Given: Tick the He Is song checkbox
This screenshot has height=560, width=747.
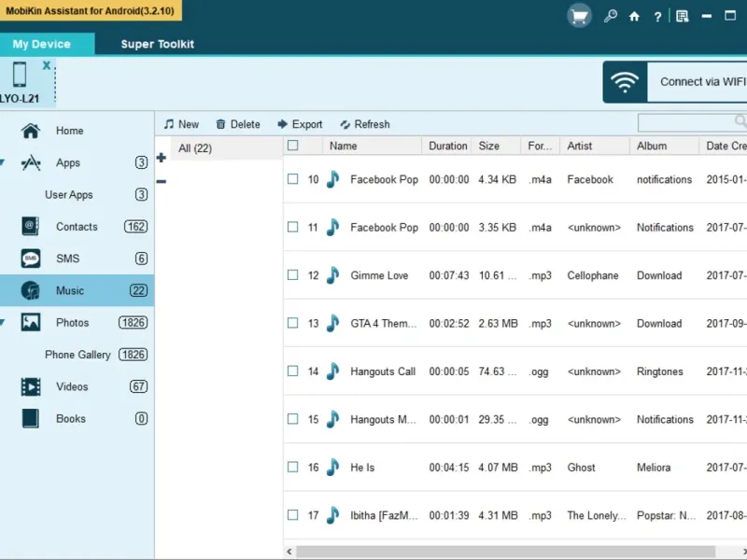Looking at the screenshot, I should [x=293, y=468].
